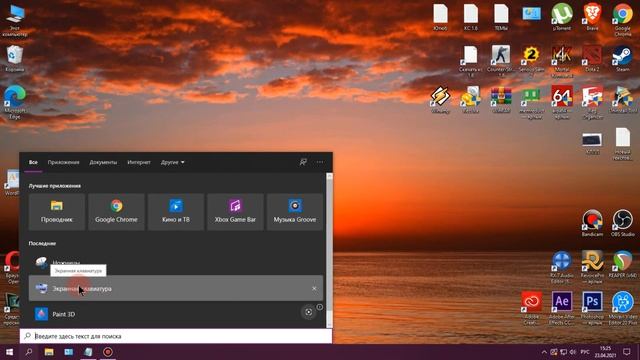Click the red record icon on taskbar
The image size is (640, 360).
pyautogui.click(x=108, y=352)
